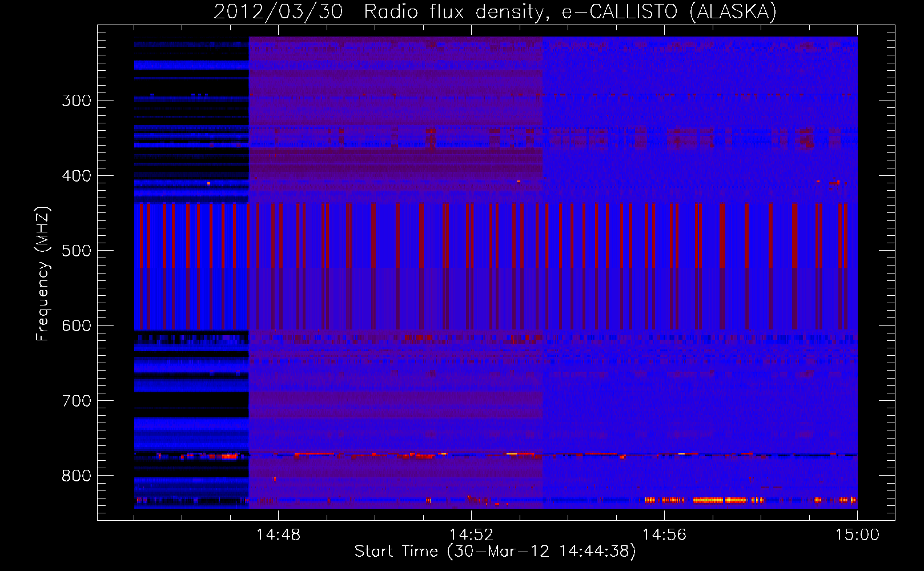Viewport: 924px width, 571px height.
Task: Select the 700 frequency tick label
Action: click(x=77, y=401)
